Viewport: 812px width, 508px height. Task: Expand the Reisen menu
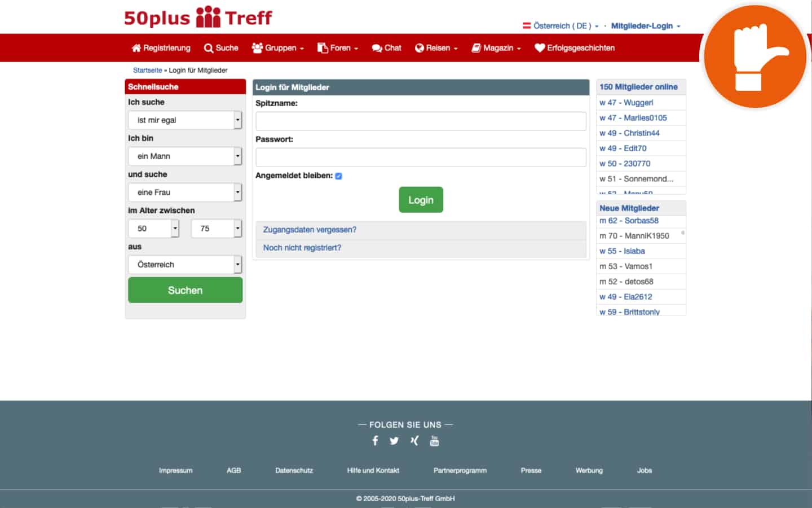(x=436, y=48)
